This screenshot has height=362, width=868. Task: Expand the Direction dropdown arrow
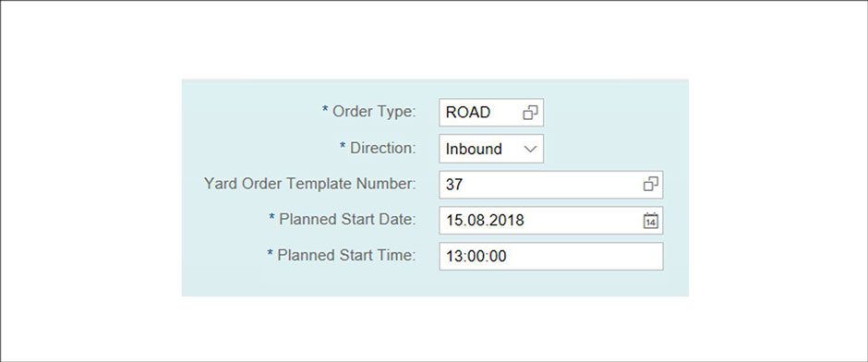pyautogui.click(x=530, y=149)
